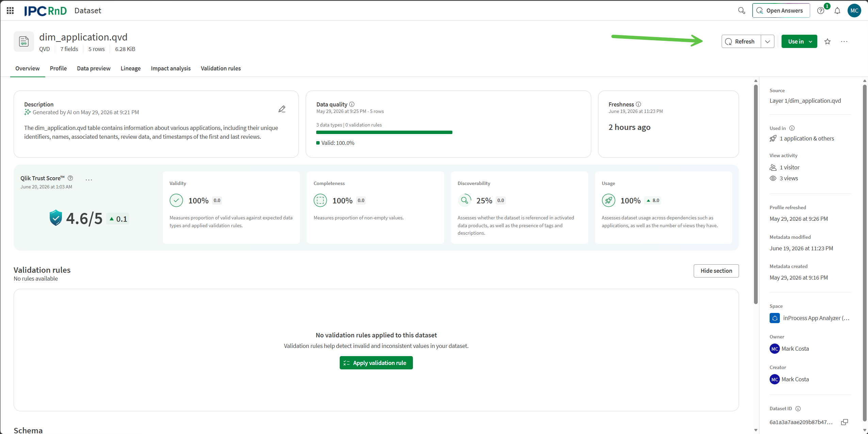Click the IPC RnD logo
This screenshot has width=868, height=434.
(46, 11)
